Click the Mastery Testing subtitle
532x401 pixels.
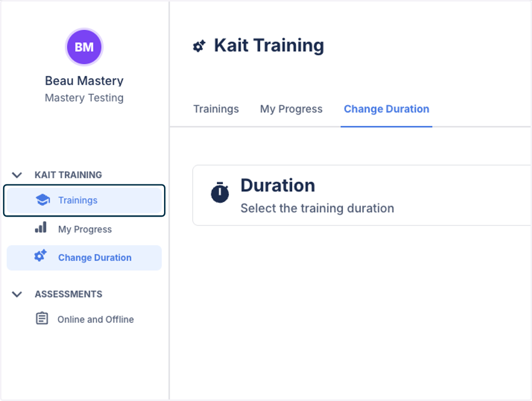click(x=84, y=98)
